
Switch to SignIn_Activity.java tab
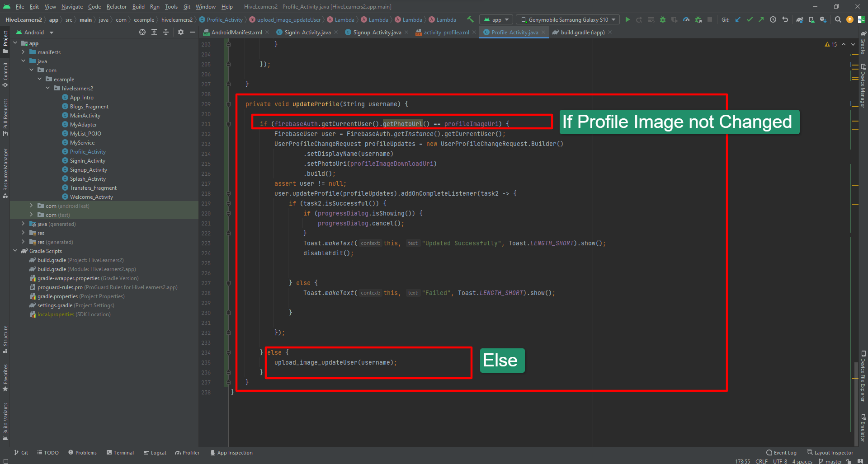pos(307,32)
